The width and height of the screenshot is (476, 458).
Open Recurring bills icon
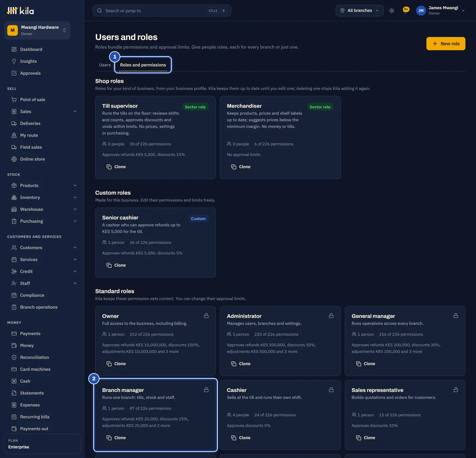click(x=14, y=417)
